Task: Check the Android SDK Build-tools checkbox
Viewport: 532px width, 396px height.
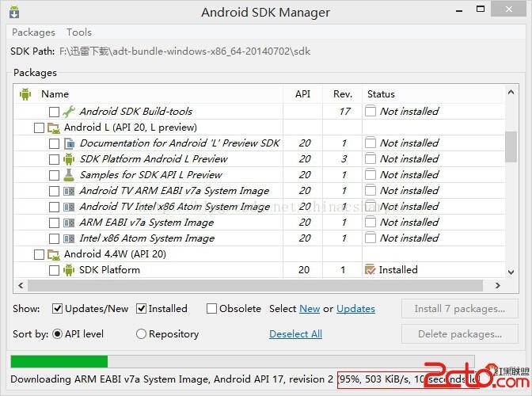Action: (55, 112)
